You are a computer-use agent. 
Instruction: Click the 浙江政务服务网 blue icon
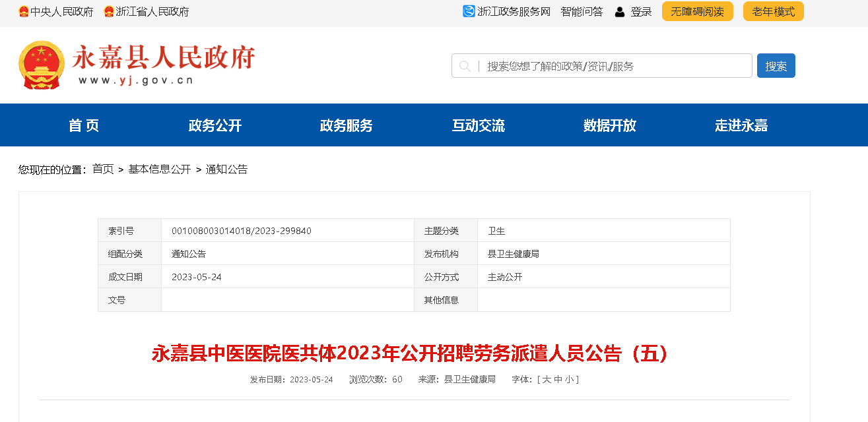coord(469,11)
